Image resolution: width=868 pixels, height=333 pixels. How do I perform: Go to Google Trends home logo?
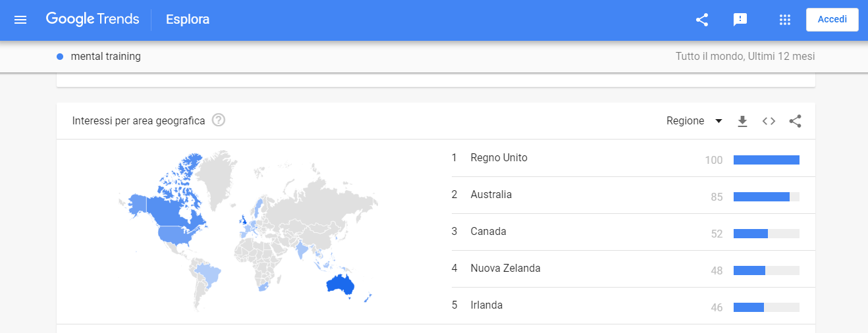(92, 20)
